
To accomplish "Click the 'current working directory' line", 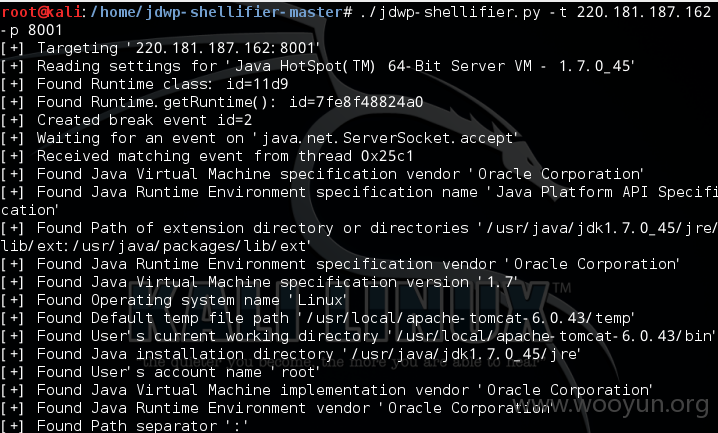I will point(358,336).
